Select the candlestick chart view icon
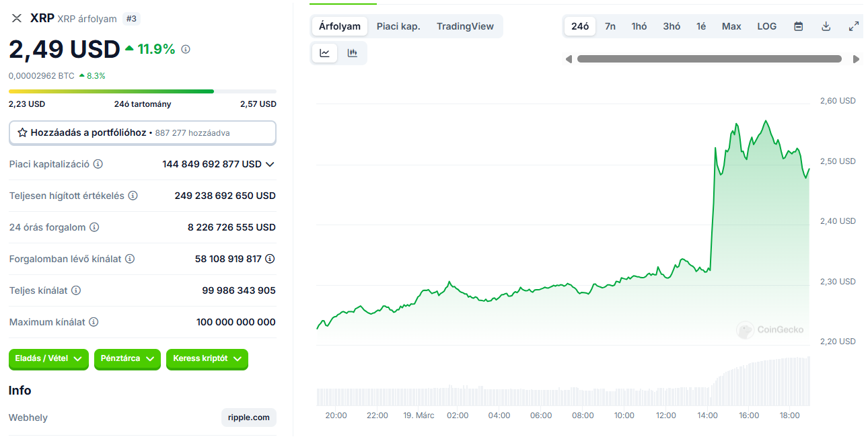 [352, 53]
